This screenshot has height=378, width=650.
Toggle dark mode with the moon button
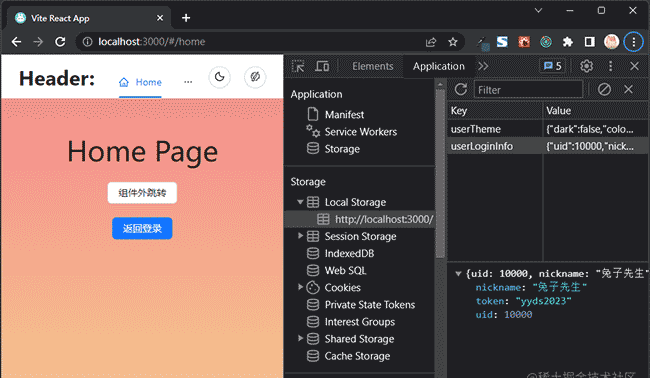coord(219,77)
